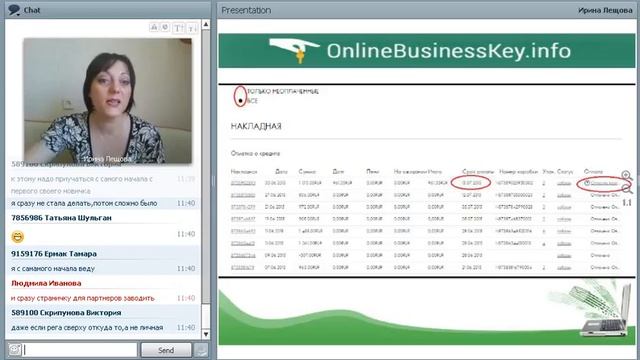Click the "Номер коробки" column header

pos(518,172)
